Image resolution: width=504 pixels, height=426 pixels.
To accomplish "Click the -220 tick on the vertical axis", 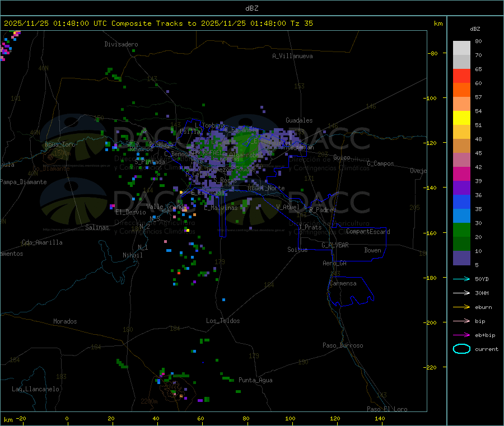I will (431, 367).
